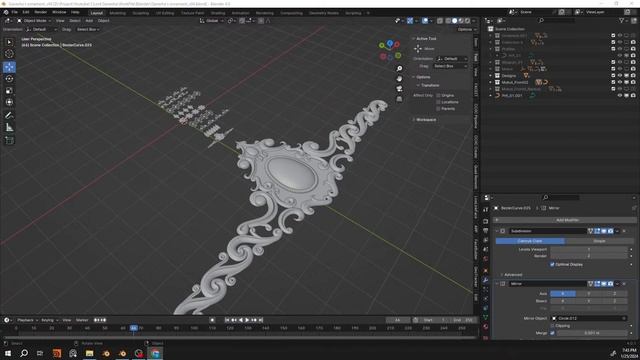Open the Object Data properties tab icon
Viewport: 640px width, 360px height.
(485, 317)
